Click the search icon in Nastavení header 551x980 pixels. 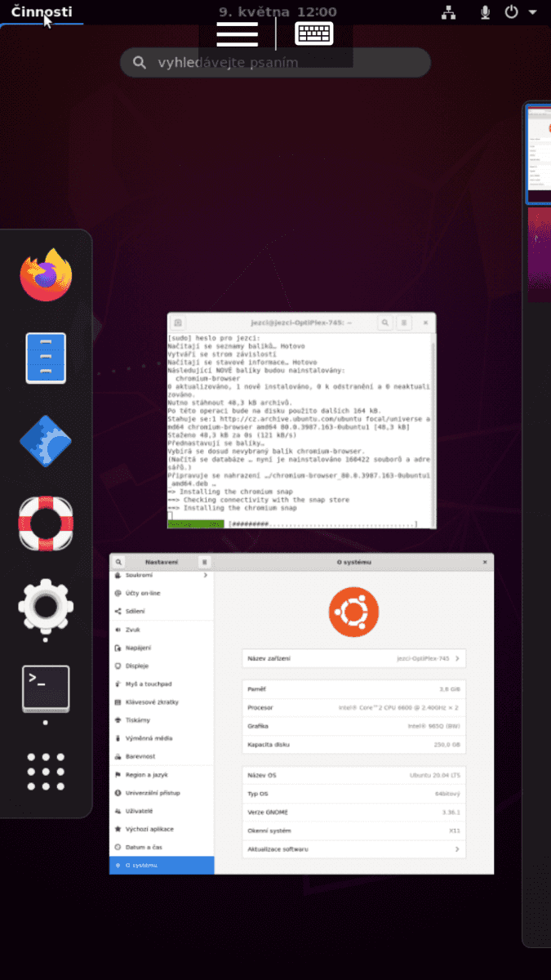(118, 562)
